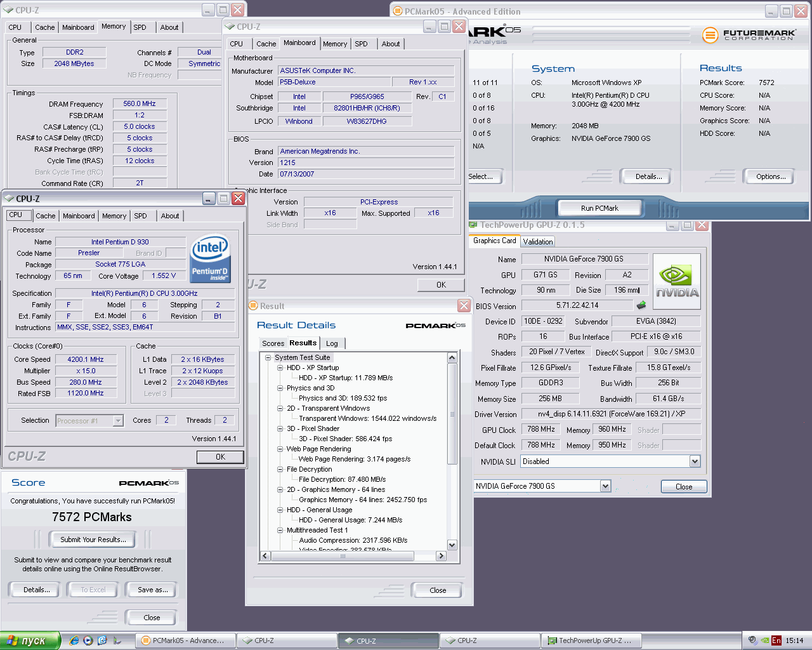Click the results tree horizontal scrollbar left arrow
The image size is (812, 650).
[265, 556]
